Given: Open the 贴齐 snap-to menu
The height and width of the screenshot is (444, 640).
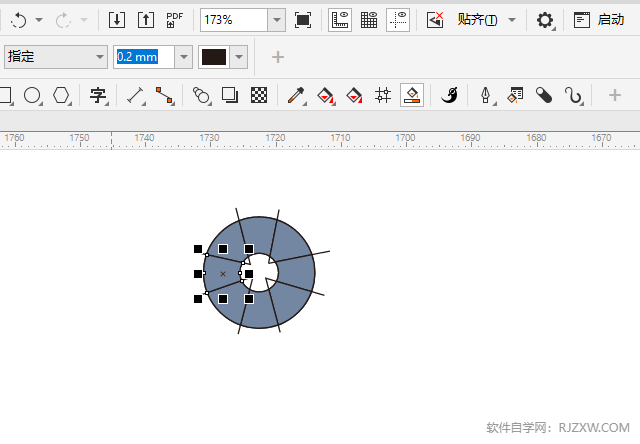Looking at the screenshot, I should (512, 19).
